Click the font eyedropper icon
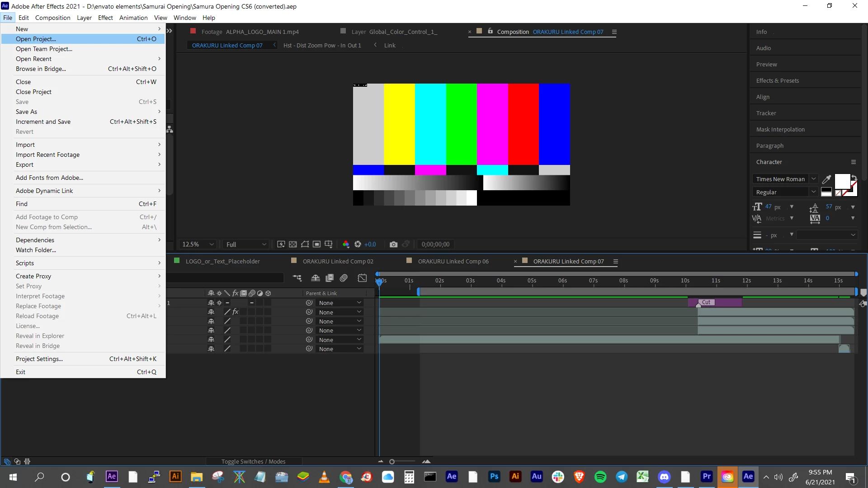 (x=826, y=179)
